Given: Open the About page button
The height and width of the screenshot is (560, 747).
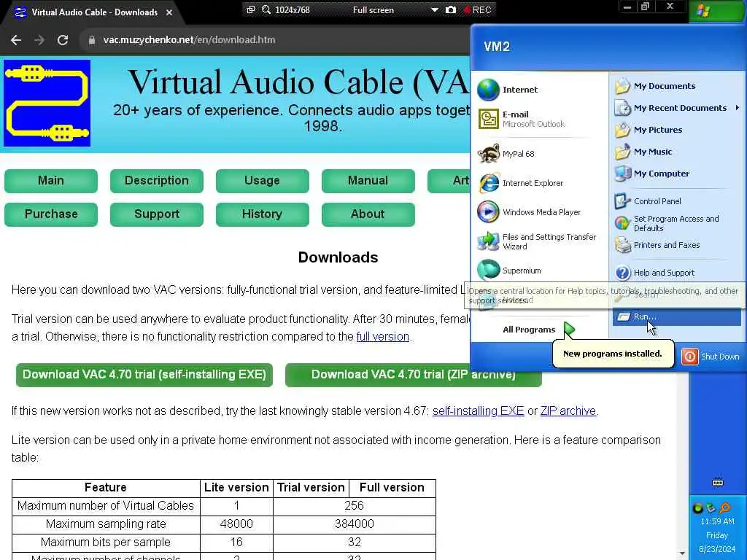Looking at the screenshot, I should tap(368, 214).
